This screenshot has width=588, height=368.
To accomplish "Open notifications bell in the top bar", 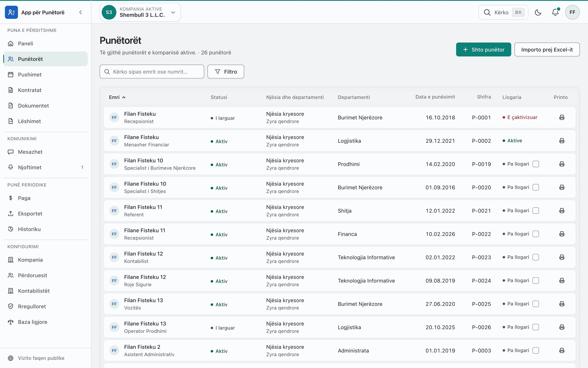I will point(555,12).
